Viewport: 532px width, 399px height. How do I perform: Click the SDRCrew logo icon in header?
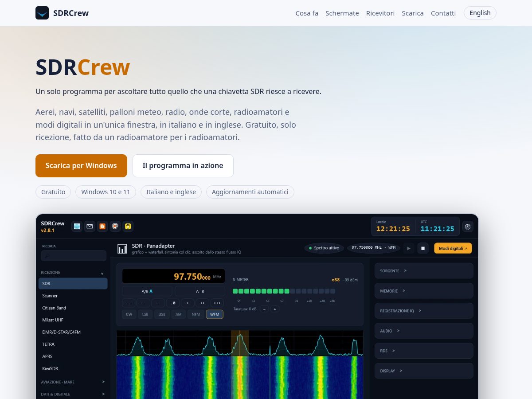click(42, 13)
